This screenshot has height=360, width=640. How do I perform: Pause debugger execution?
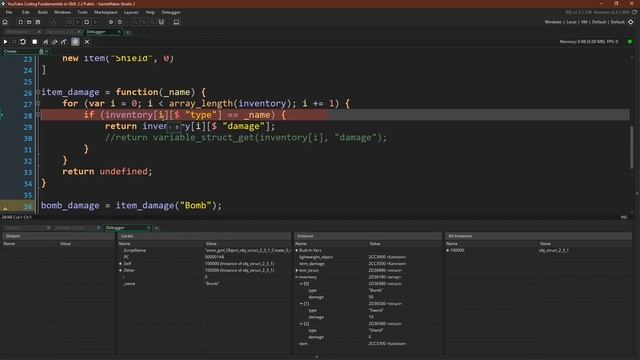point(14,42)
